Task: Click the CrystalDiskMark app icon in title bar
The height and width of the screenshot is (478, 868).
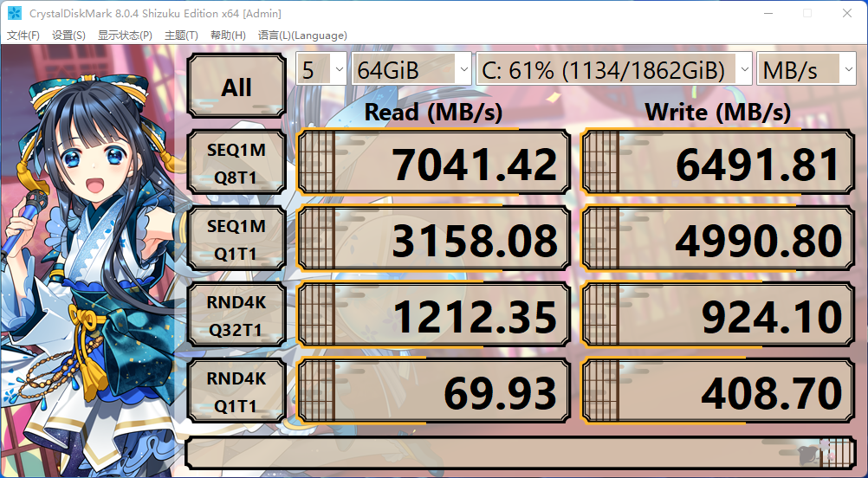Action: coord(15,13)
